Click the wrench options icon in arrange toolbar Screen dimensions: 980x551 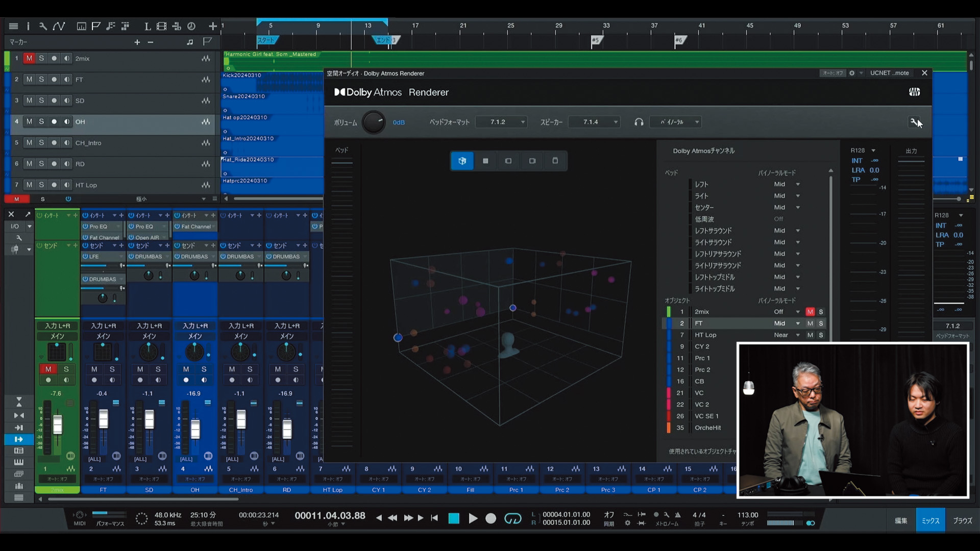[43, 26]
